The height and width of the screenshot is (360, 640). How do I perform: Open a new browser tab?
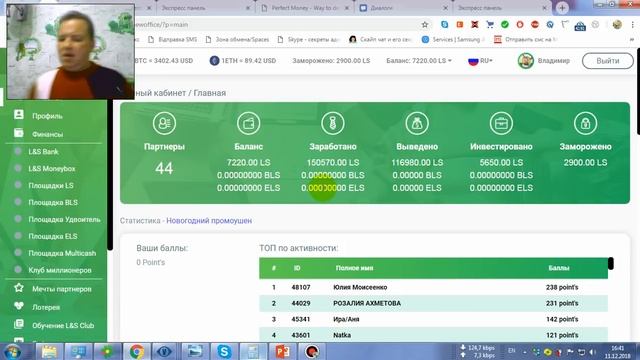(x=562, y=8)
